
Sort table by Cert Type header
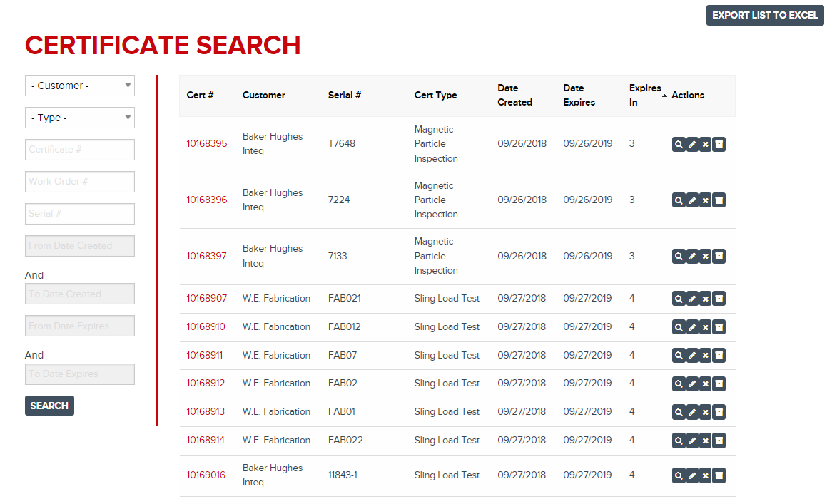click(435, 96)
